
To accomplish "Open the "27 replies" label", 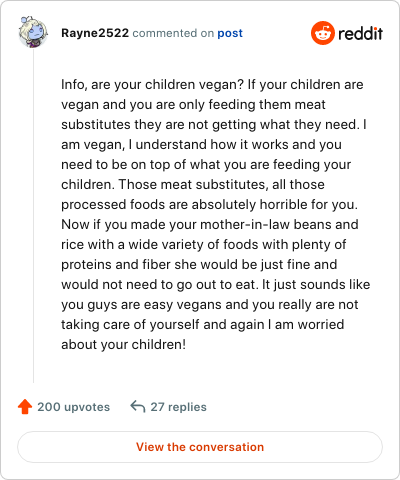I will (x=178, y=407).
